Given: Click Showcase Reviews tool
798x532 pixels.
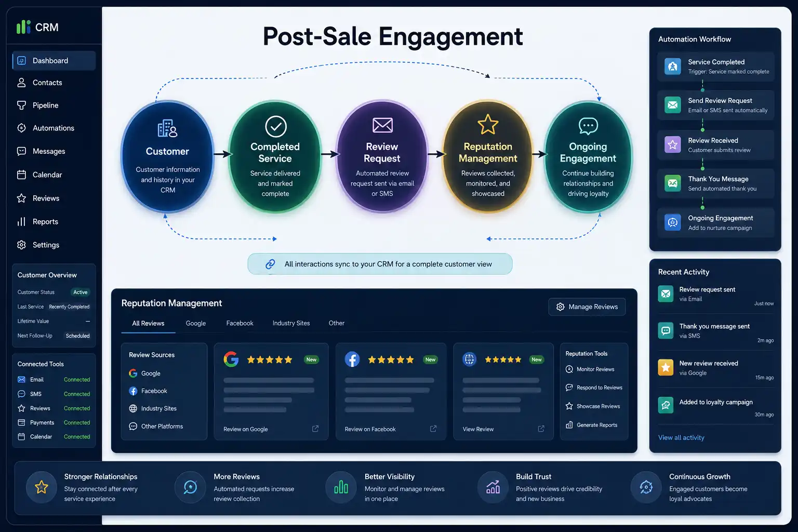Looking at the screenshot, I should point(593,406).
